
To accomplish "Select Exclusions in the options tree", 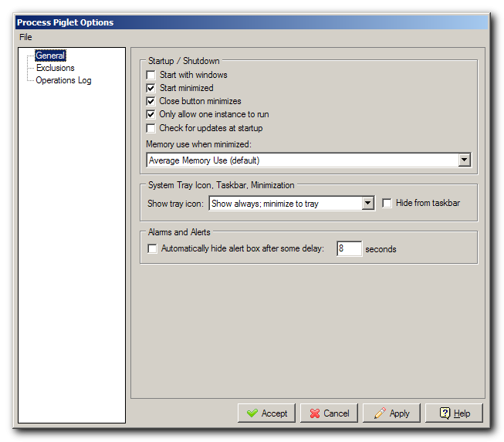I will tap(56, 68).
